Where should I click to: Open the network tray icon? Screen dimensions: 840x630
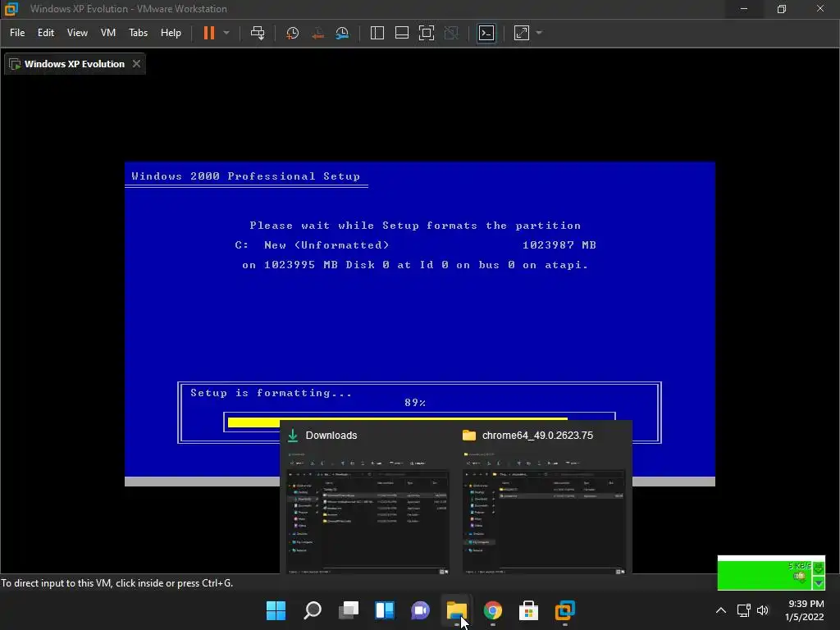(743, 610)
